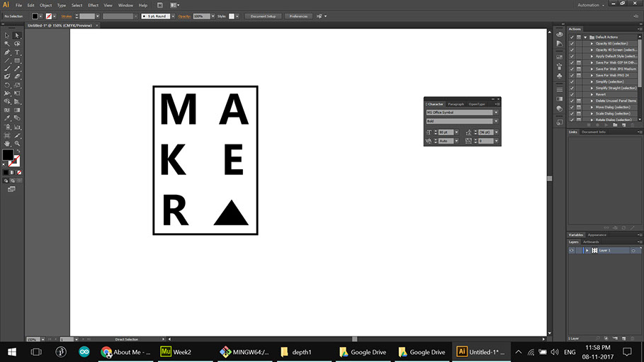This screenshot has height=362, width=644.
Task: Select the Blend tool
Action: pyautogui.click(x=17, y=118)
